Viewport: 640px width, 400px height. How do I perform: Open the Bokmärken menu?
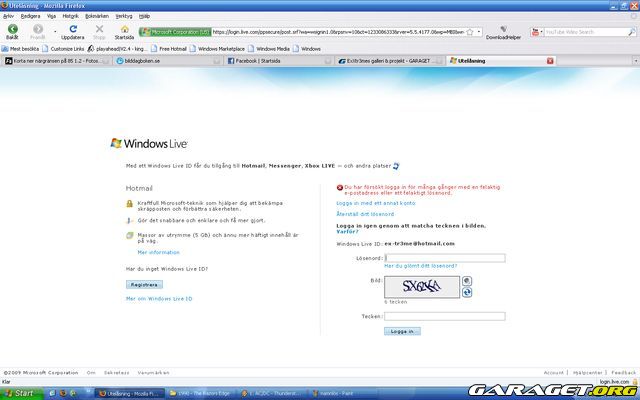98,16
